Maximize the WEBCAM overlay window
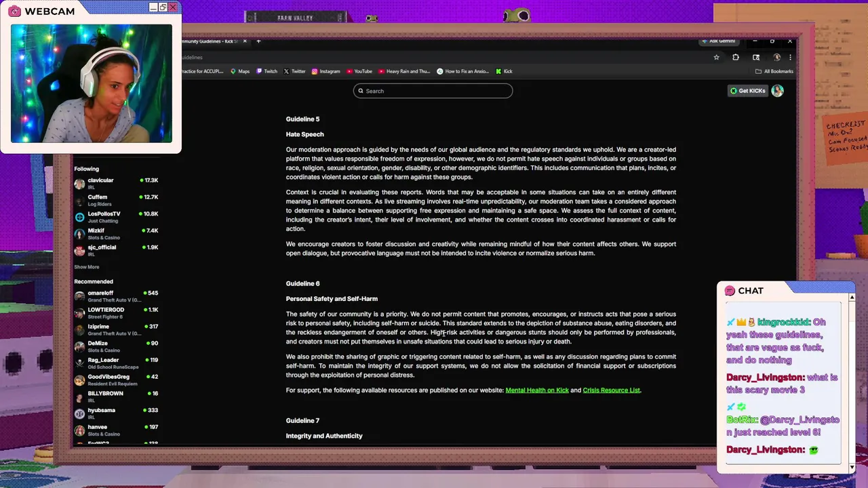The width and height of the screenshot is (868, 488). tap(163, 7)
